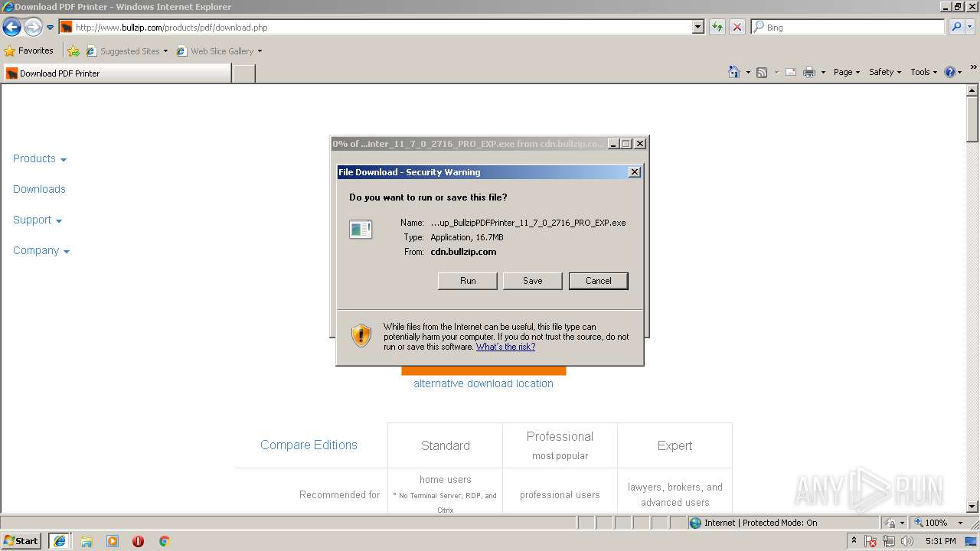Click the Action Center flag tray icon

pyautogui.click(x=871, y=541)
